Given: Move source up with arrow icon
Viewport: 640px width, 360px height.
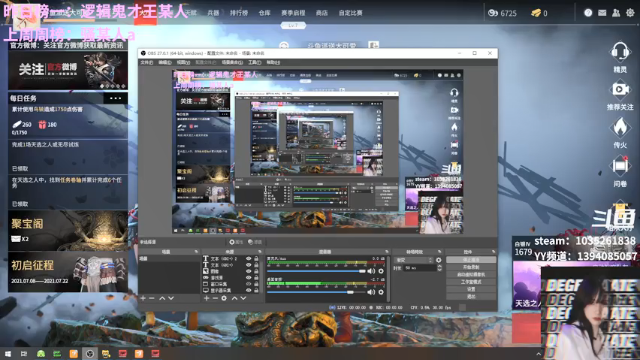Looking at the screenshot, I should [x=234, y=298].
